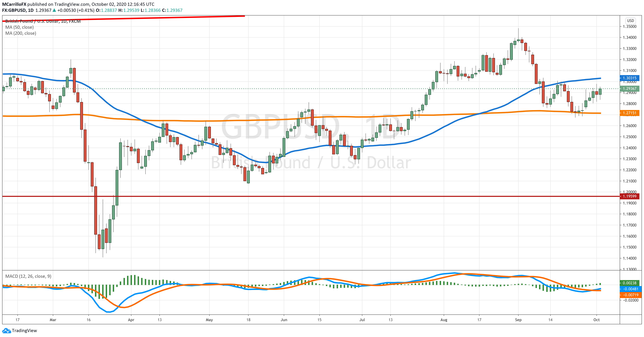
Task: Click the 'Mar' date label on the time axis
Action: point(53,320)
